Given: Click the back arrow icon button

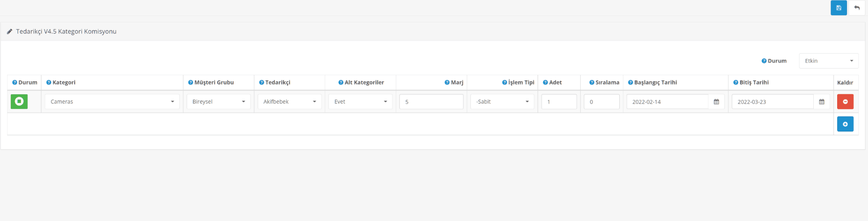Looking at the screenshot, I should tap(857, 8).
